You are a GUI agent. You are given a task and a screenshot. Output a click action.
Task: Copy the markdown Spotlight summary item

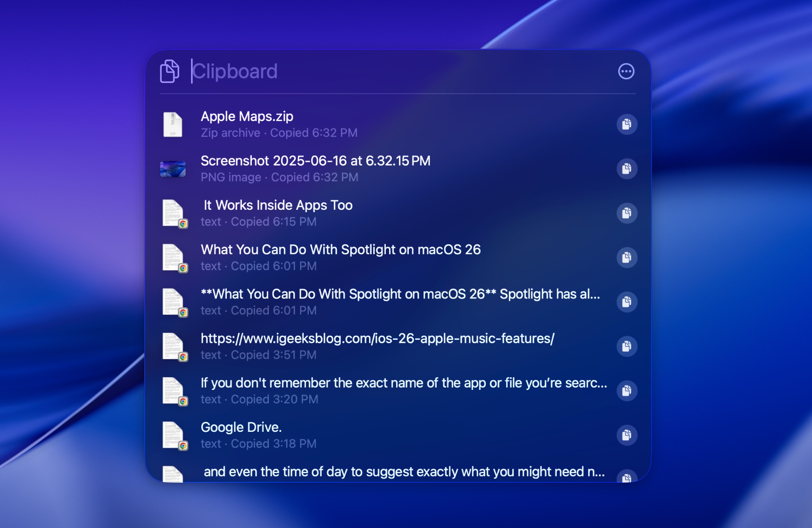click(x=627, y=302)
